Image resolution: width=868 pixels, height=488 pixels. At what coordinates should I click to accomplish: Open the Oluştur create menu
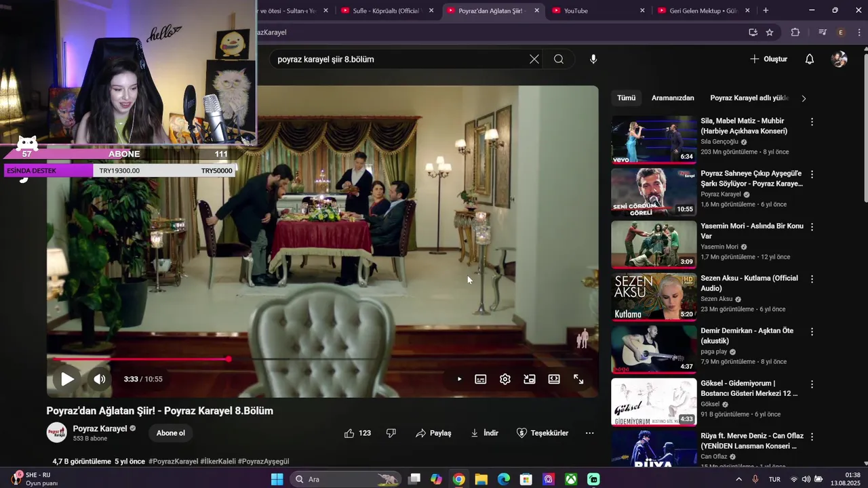[x=768, y=59]
